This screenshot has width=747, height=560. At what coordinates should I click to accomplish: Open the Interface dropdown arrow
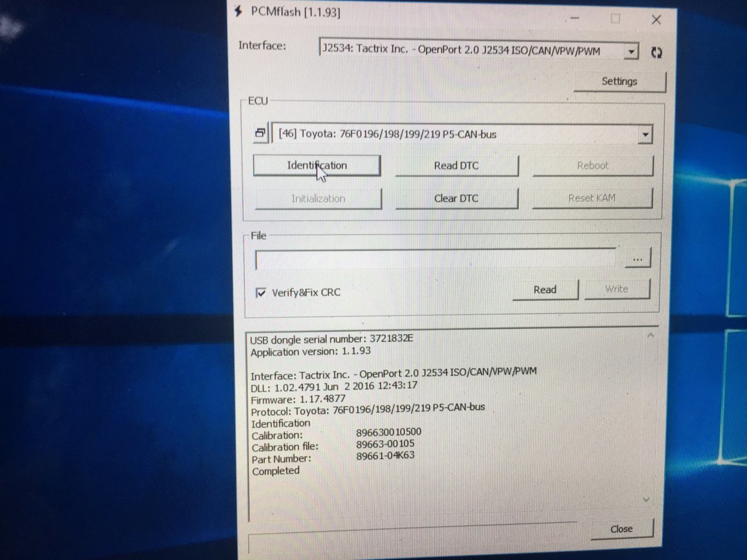click(x=631, y=51)
